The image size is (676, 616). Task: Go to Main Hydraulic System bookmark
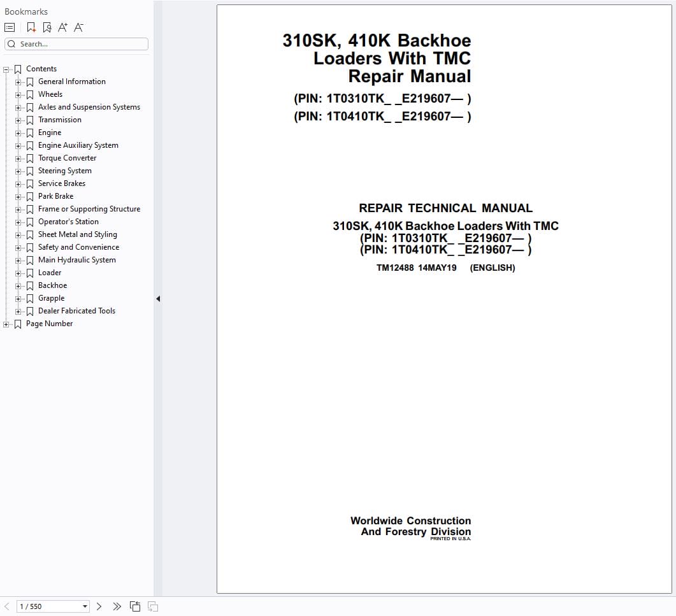tap(76, 260)
